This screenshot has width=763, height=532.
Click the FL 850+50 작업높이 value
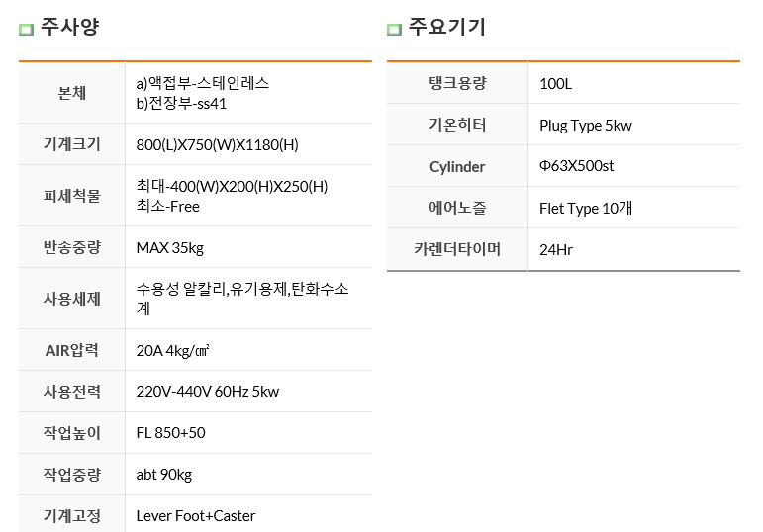click(x=170, y=433)
